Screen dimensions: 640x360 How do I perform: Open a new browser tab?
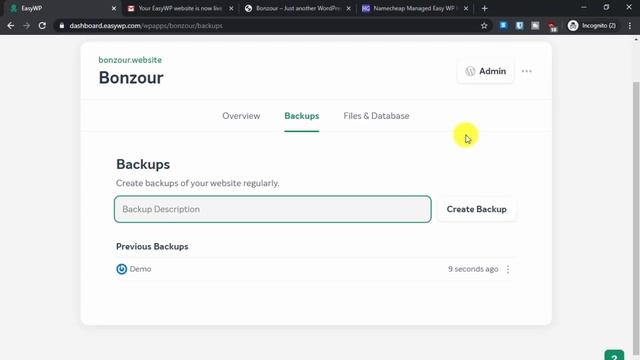tap(484, 8)
